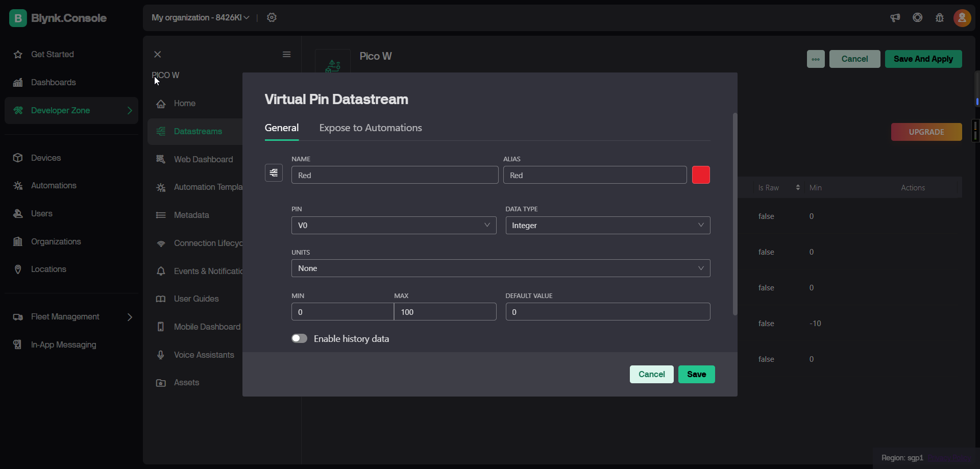Open Automation Templates menu item
Viewport: 980px width, 469px height.
(199, 187)
